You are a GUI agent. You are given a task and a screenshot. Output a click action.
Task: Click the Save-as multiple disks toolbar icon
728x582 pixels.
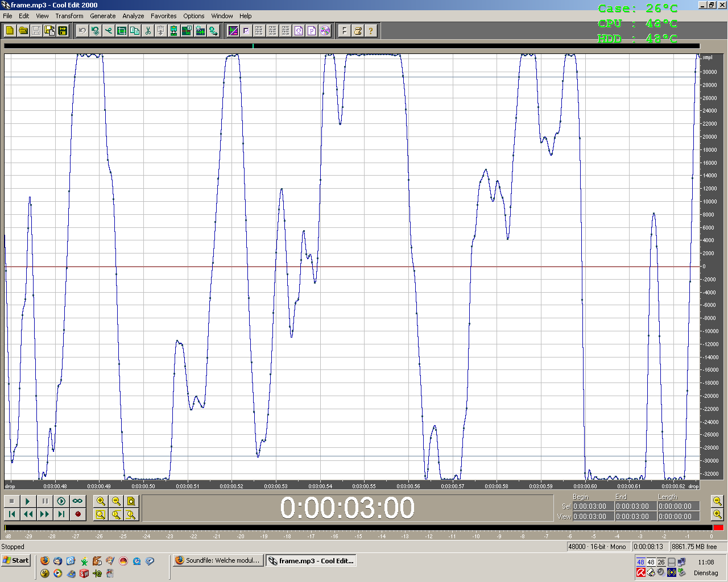49,31
